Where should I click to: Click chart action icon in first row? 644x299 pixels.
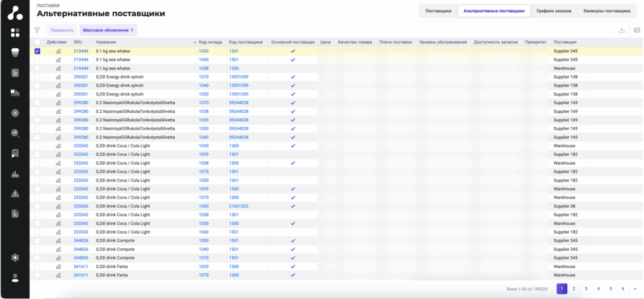[59, 52]
